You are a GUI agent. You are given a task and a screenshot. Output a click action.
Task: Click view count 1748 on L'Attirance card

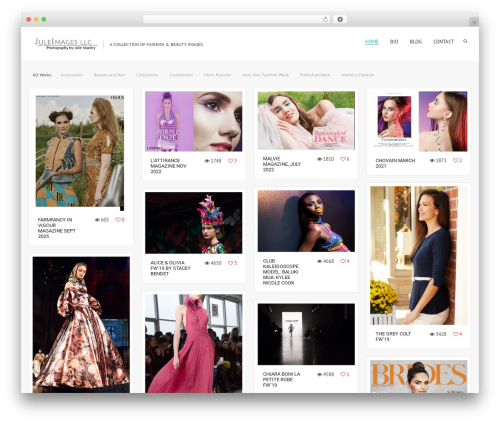click(x=216, y=161)
